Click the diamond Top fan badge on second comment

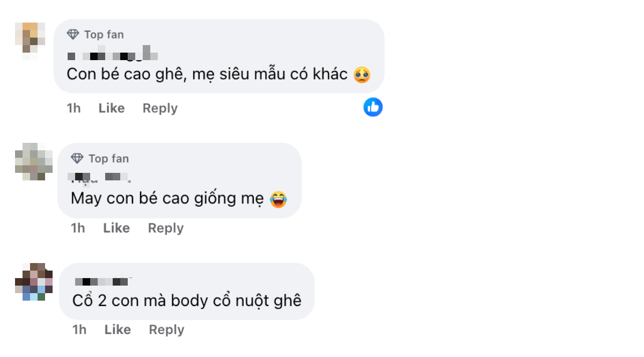(x=77, y=158)
